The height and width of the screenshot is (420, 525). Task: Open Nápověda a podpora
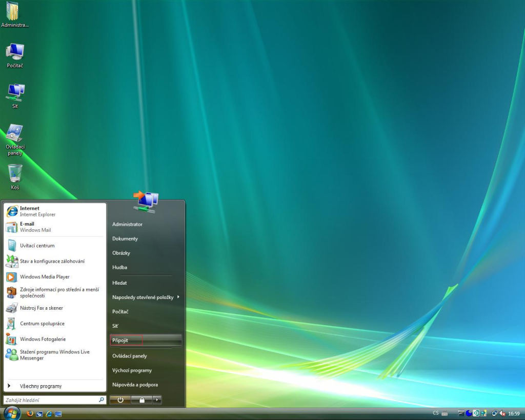[x=135, y=385]
